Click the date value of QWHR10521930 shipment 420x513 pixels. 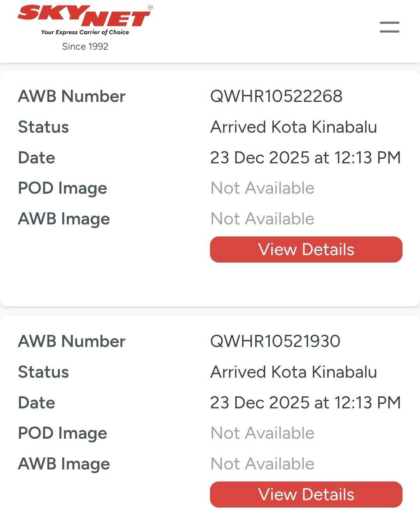pyautogui.click(x=305, y=403)
